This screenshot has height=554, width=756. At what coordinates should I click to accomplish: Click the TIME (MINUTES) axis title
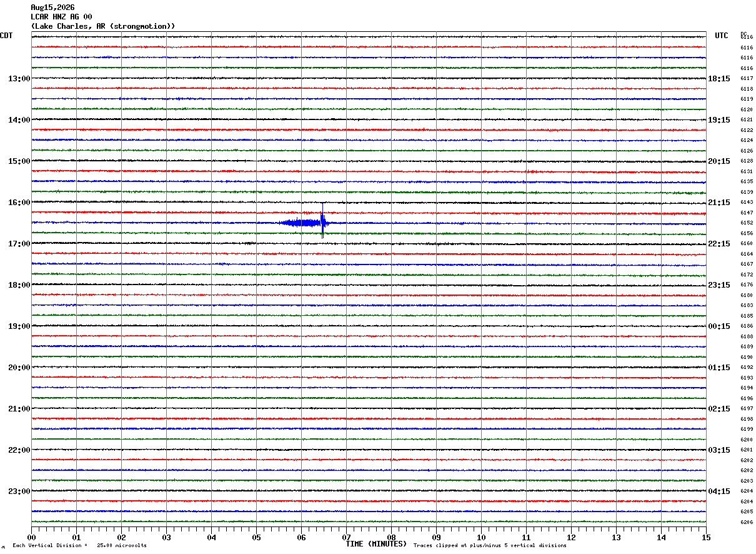point(376,544)
